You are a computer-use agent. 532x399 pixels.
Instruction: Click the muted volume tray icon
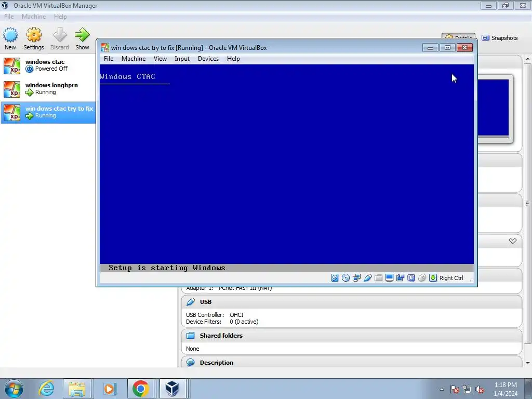(x=480, y=390)
